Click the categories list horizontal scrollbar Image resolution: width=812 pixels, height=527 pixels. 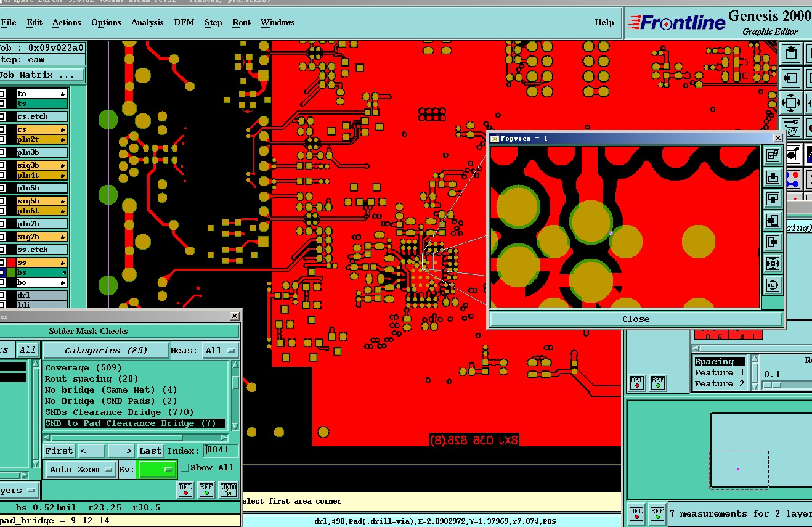(136, 437)
